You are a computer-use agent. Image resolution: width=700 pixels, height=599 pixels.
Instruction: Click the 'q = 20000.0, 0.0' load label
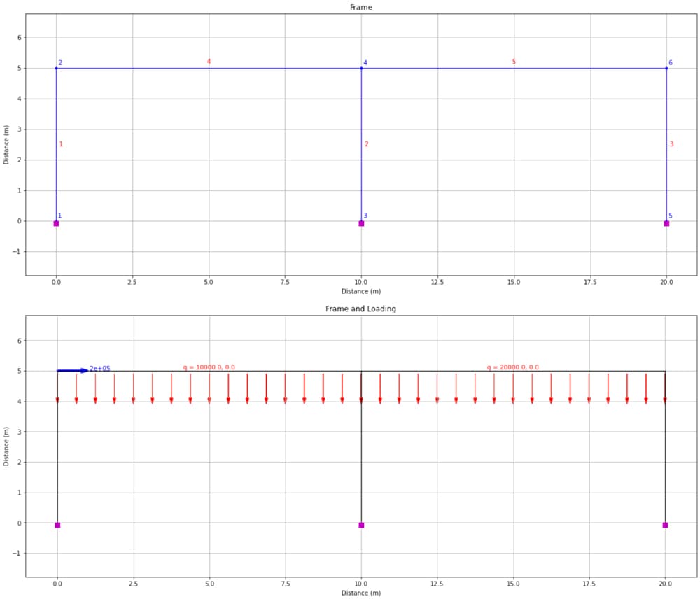click(513, 365)
